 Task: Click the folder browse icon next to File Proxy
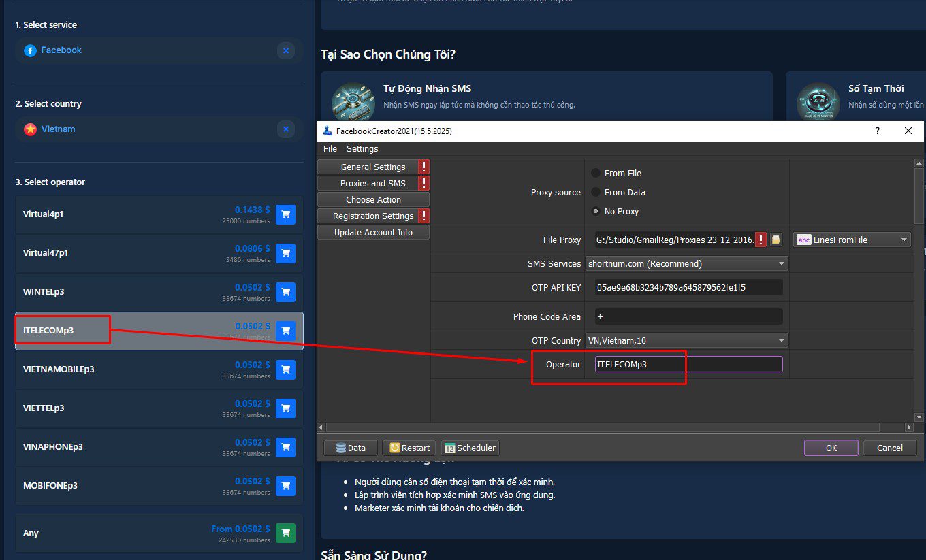(x=776, y=240)
